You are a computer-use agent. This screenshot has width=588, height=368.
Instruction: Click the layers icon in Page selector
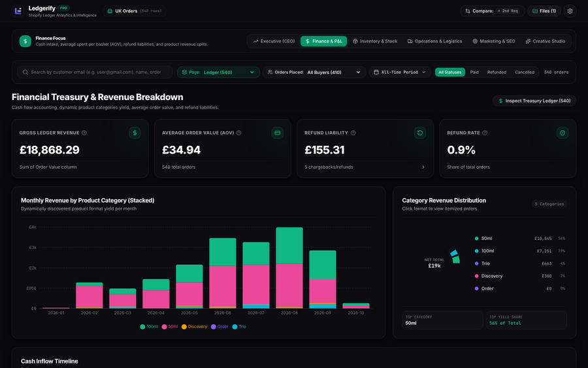click(184, 72)
